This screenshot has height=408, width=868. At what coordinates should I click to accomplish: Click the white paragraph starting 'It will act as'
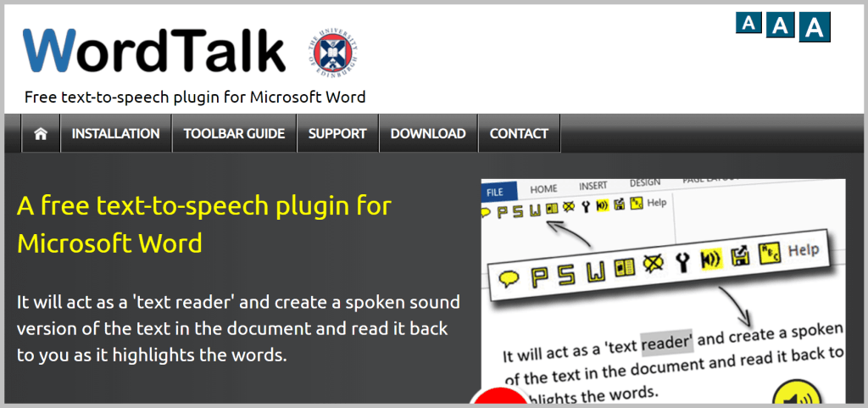238,329
